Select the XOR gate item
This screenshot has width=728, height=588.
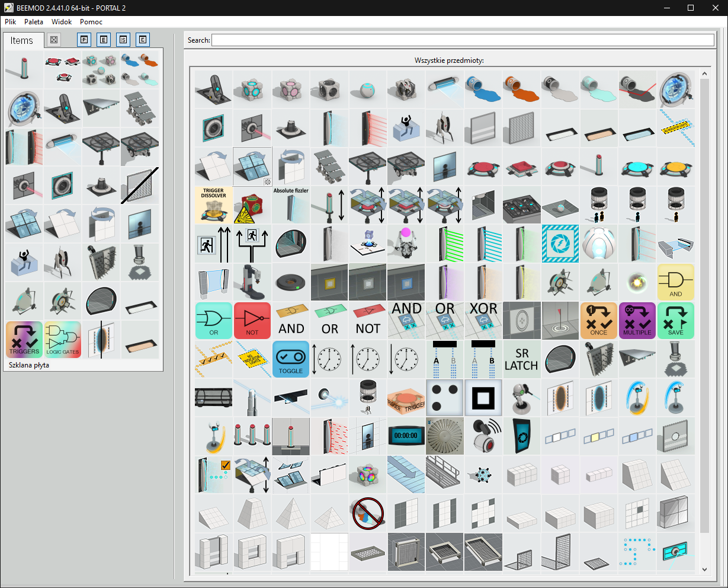tap(483, 321)
